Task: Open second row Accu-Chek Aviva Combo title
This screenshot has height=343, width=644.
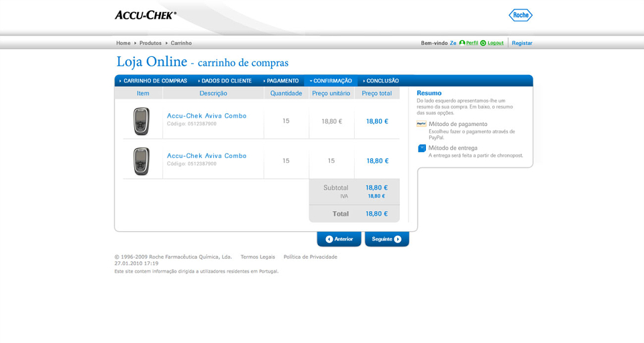Action: coord(207,155)
